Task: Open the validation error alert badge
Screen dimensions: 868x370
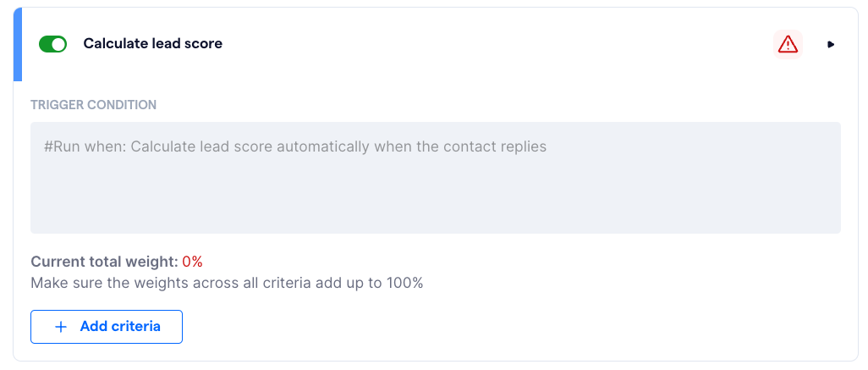Action: point(788,44)
